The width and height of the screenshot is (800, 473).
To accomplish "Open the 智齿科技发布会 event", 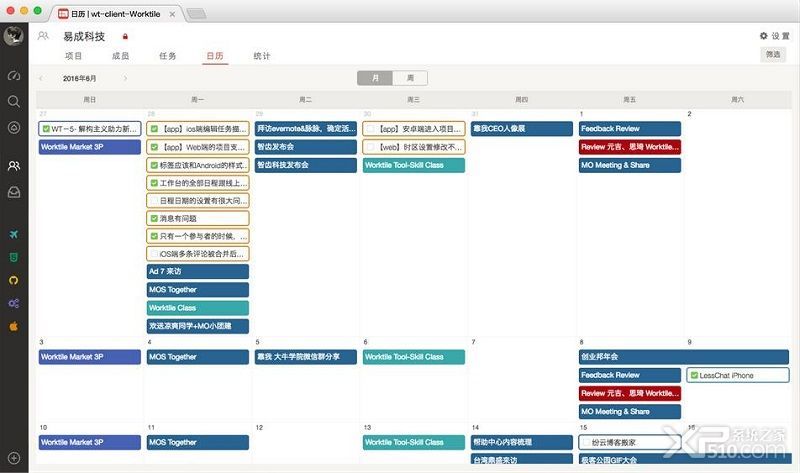I will pos(306,165).
